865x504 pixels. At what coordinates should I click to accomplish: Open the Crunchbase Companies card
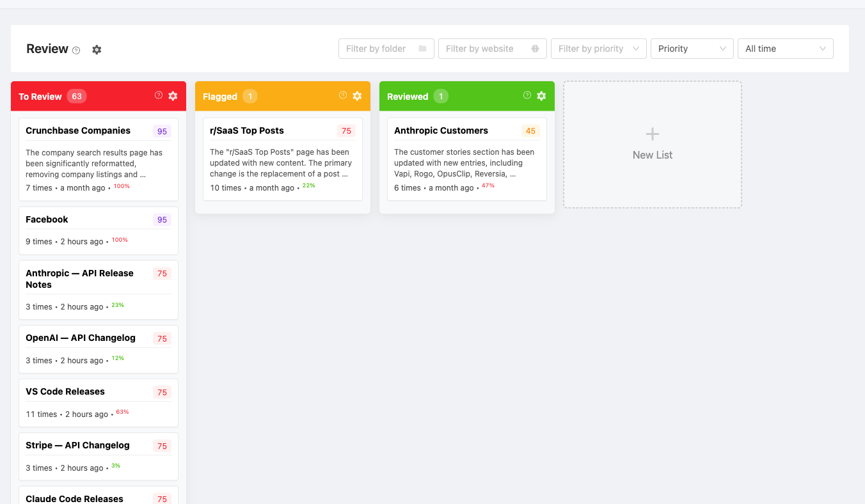[x=99, y=159]
